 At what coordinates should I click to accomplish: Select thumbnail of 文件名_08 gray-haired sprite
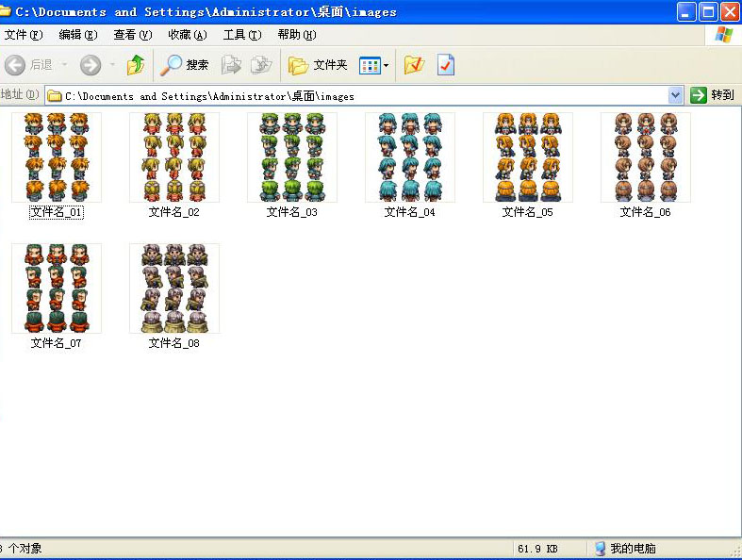click(174, 288)
